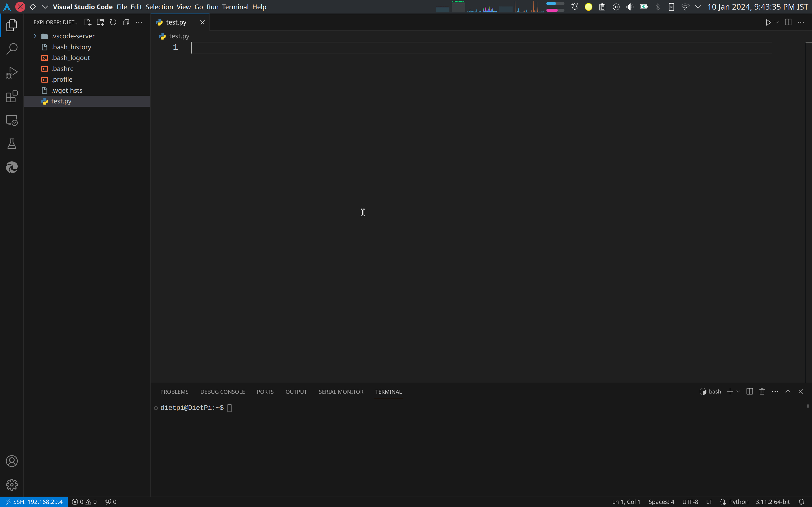Switch to the PROBLEMS panel tab

pyautogui.click(x=174, y=392)
